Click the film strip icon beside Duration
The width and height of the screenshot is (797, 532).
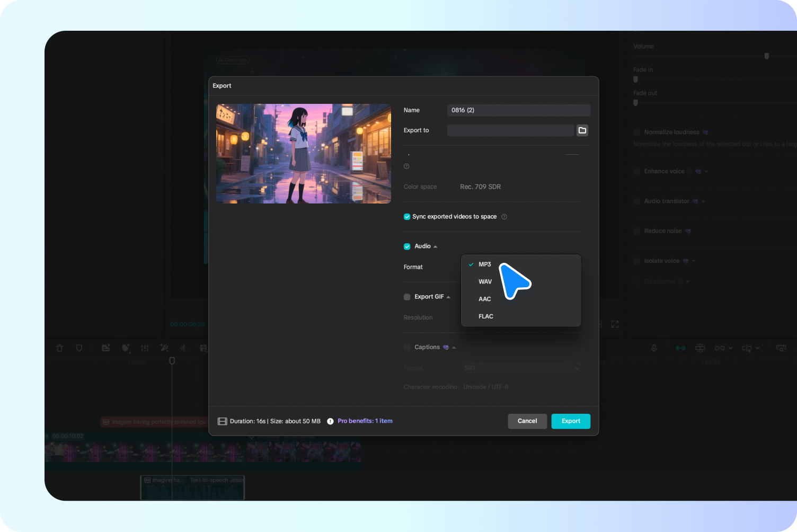[223, 421]
